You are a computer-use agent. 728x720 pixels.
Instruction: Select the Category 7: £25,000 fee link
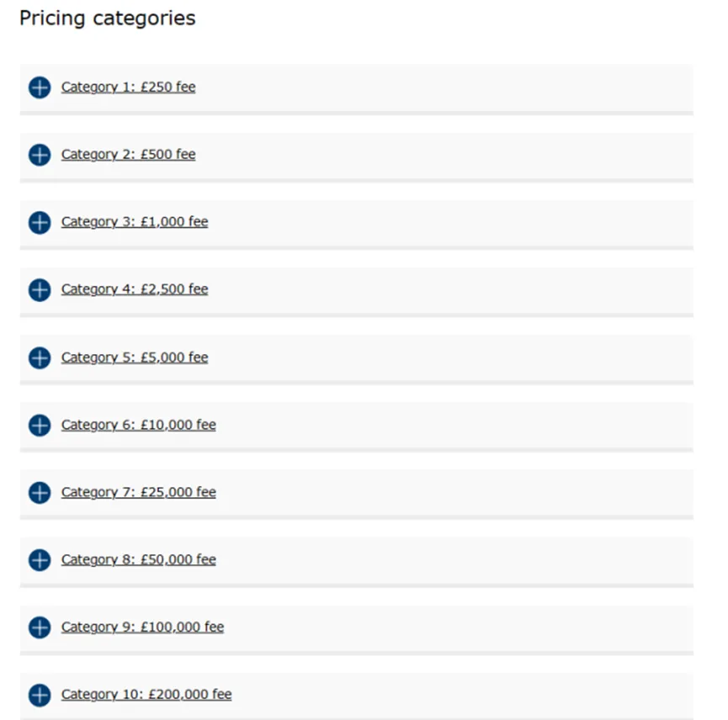[x=138, y=492]
